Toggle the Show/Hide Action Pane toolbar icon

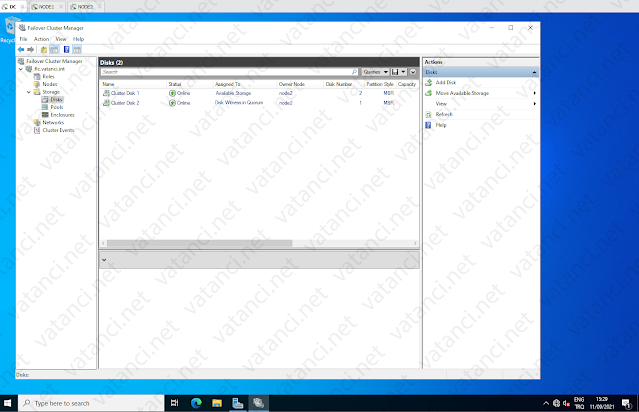pyautogui.click(x=77, y=50)
